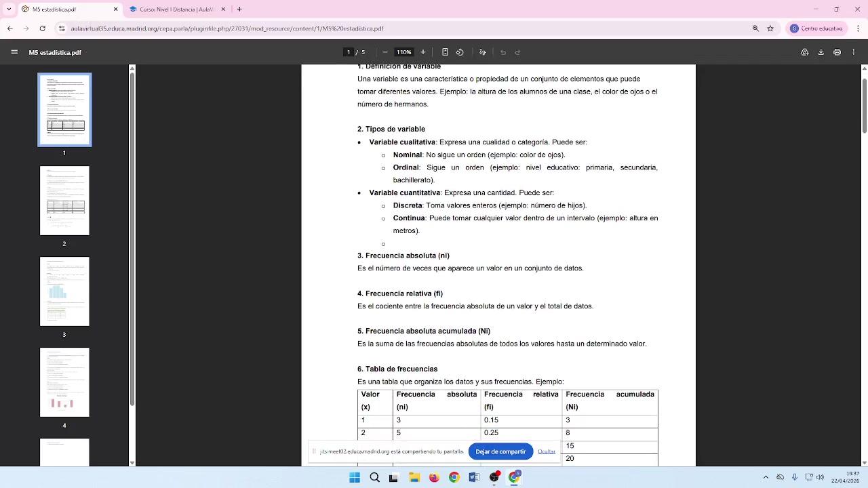Viewport: 868px width, 488px height.
Task: Click the heading '3. Frecuencia absoluta (ni)'
Action: pyautogui.click(x=403, y=256)
